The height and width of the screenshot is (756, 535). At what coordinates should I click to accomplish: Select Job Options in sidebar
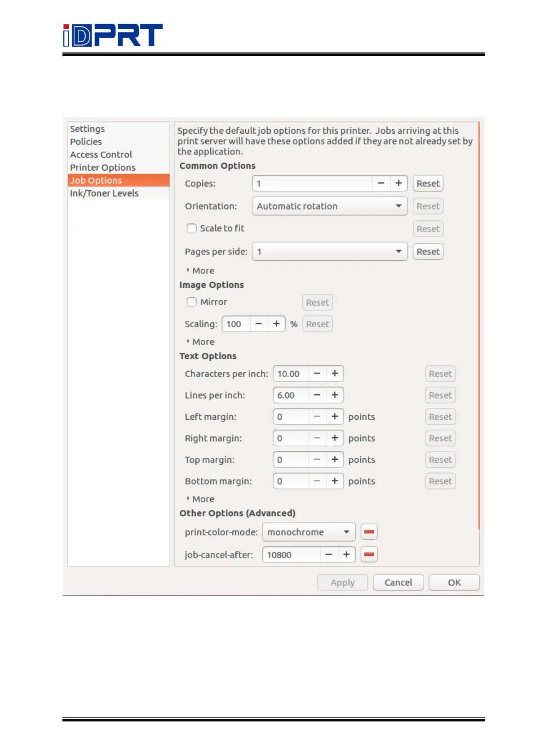click(x=119, y=180)
